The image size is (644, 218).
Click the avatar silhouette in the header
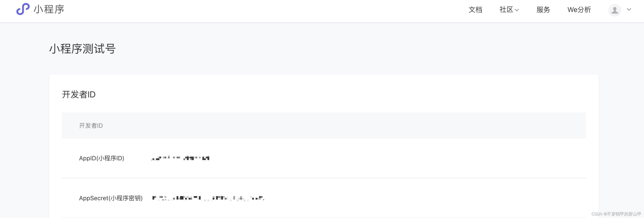(615, 10)
